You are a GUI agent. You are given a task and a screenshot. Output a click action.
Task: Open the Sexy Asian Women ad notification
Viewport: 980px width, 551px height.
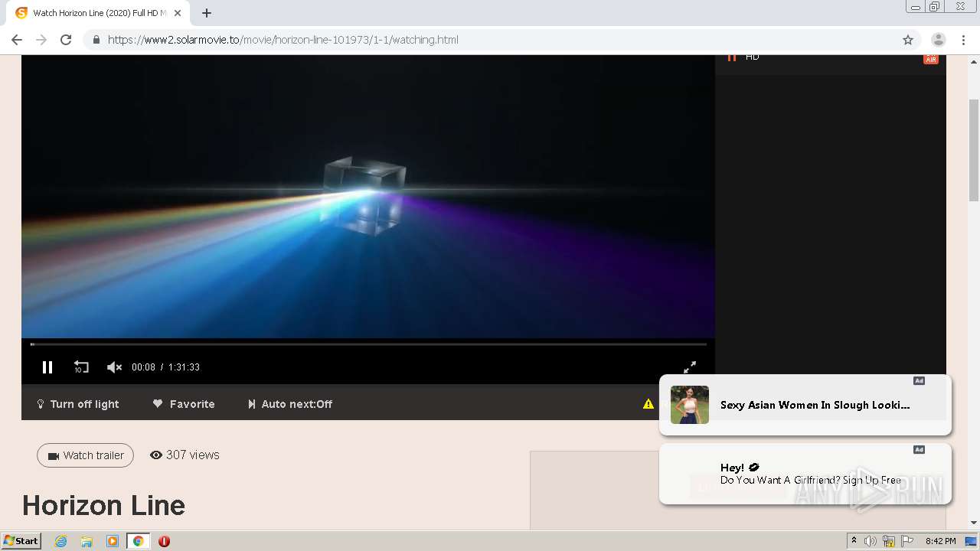(805, 405)
